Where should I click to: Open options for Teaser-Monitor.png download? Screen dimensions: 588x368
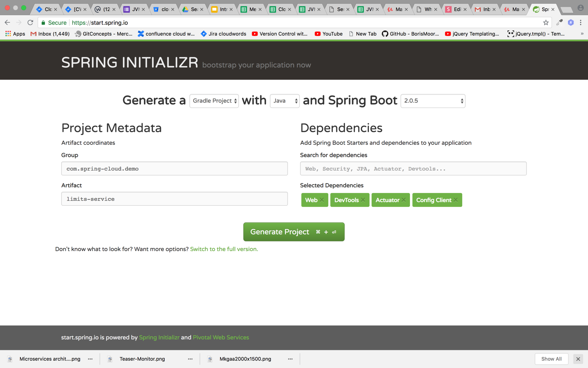pyautogui.click(x=190, y=359)
